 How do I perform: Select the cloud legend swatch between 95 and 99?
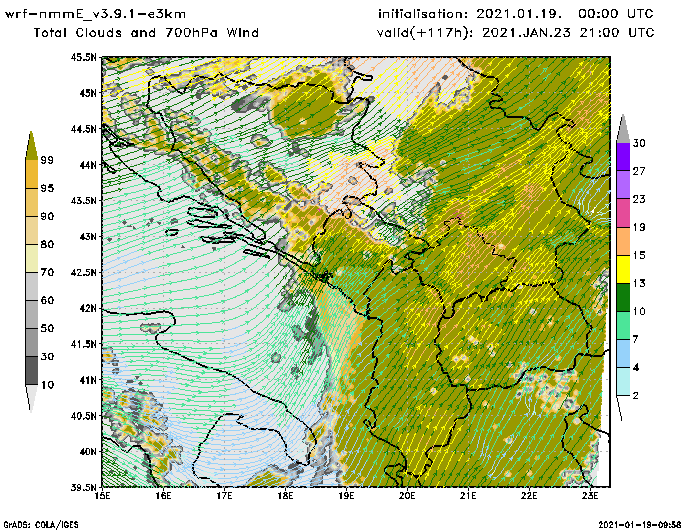pyautogui.click(x=32, y=174)
